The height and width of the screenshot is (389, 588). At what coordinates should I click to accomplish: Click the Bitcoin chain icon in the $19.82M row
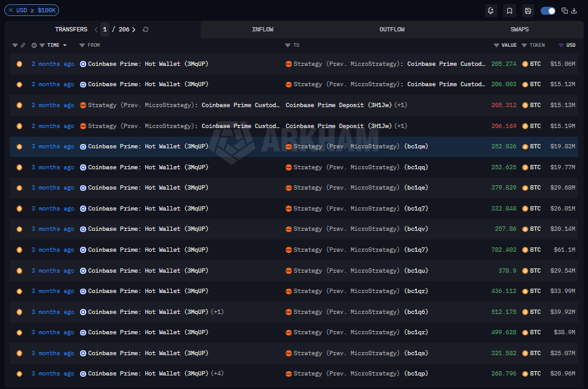(19, 146)
